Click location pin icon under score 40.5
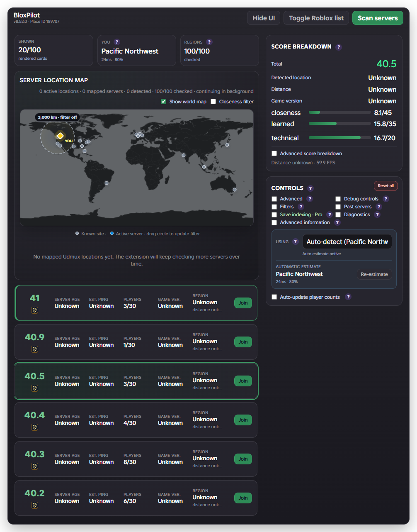This screenshot has height=532, width=417. [x=35, y=388]
